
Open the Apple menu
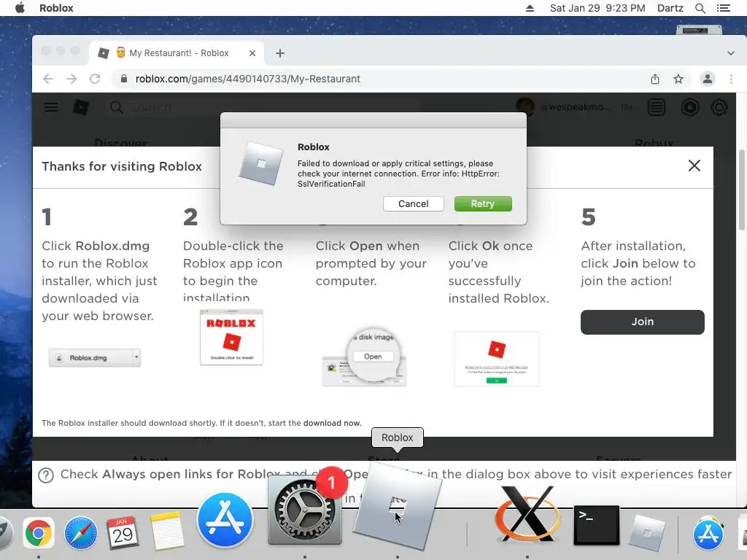20,8
